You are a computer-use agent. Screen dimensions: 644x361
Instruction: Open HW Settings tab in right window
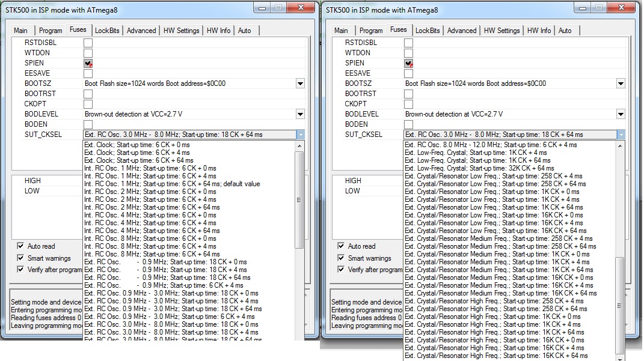pos(502,31)
